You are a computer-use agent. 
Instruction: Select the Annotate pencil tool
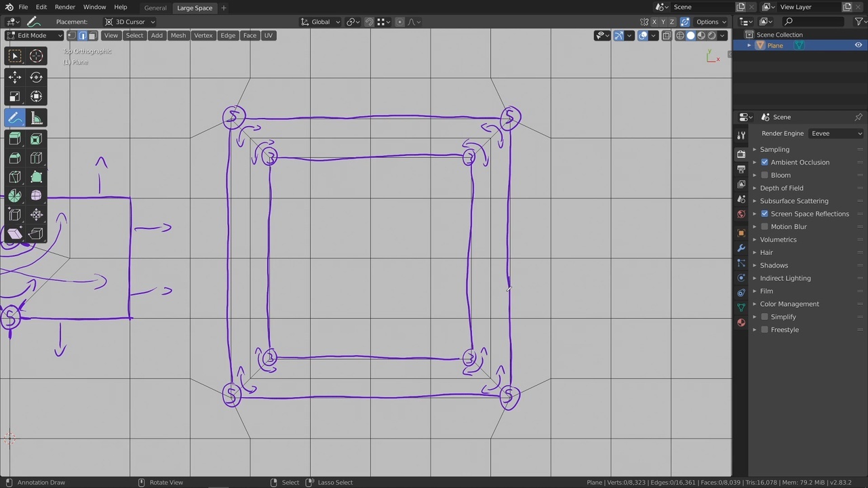(15, 118)
